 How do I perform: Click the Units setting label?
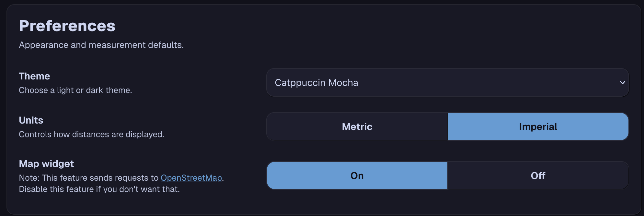point(31,120)
